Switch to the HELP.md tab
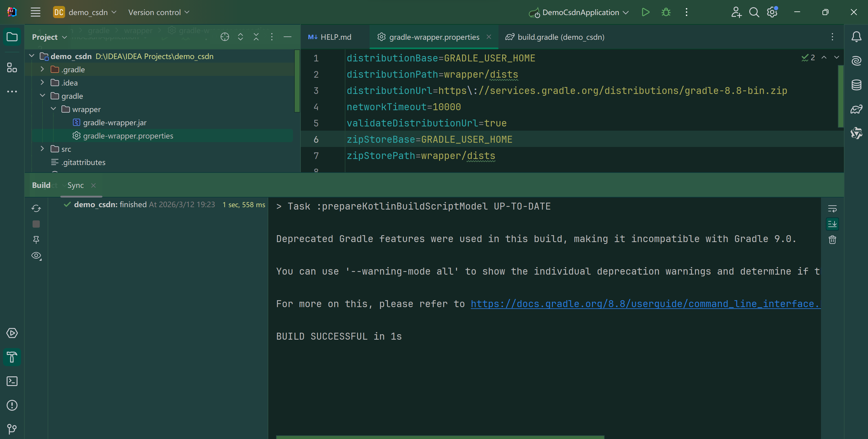 coord(329,37)
